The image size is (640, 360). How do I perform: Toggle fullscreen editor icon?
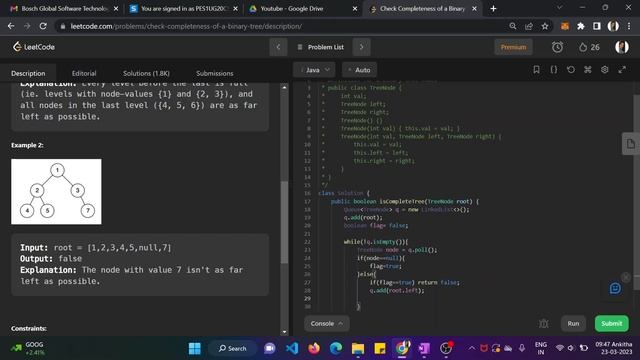click(622, 70)
